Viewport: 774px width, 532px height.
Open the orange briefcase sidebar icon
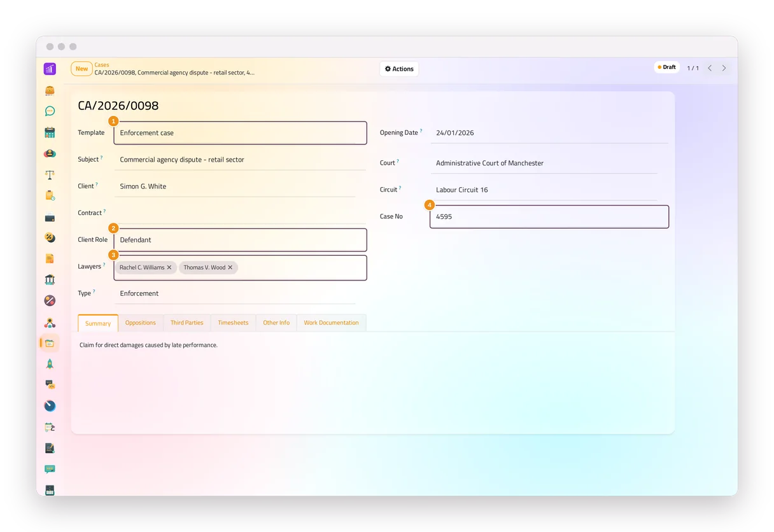[x=50, y=90]
